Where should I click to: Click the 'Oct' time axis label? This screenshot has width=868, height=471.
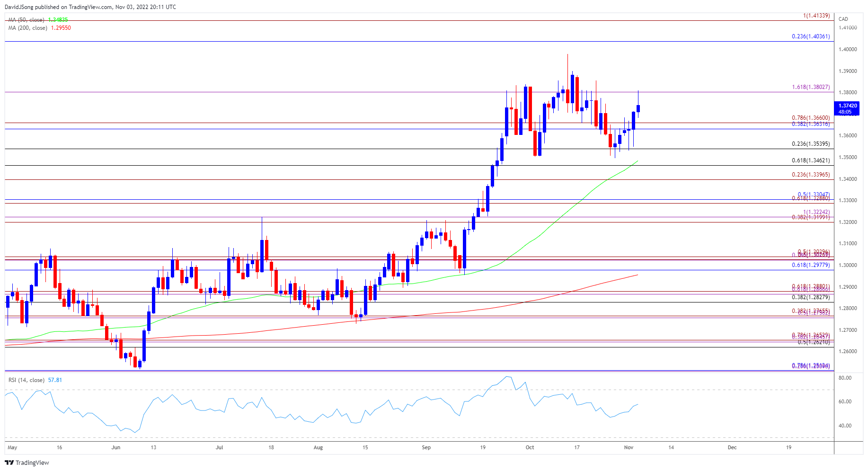(530, 447)
